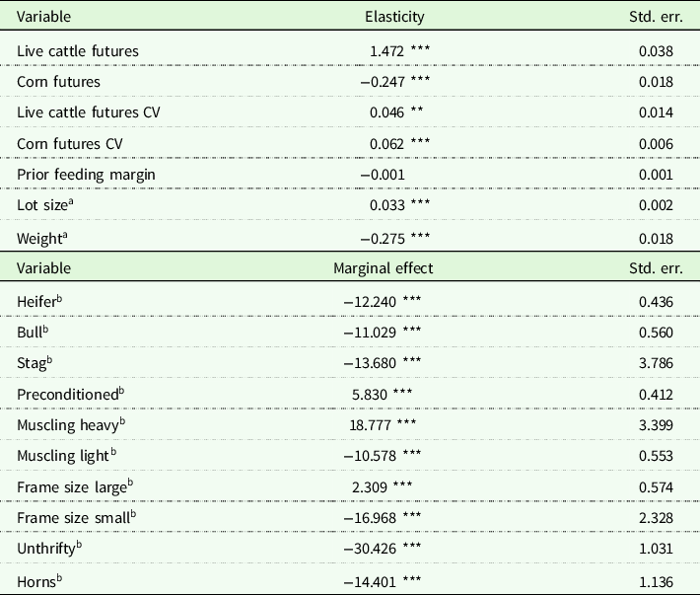This screenshot has height=595, width=700.
Task: Select the Preconditioned row label
Action: point(63,393)
